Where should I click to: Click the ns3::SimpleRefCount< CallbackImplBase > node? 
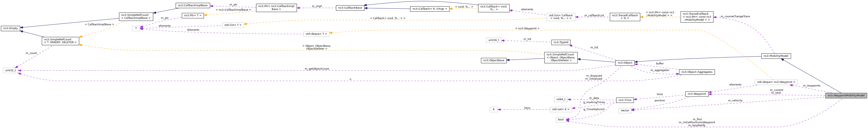tap(136, 16)
